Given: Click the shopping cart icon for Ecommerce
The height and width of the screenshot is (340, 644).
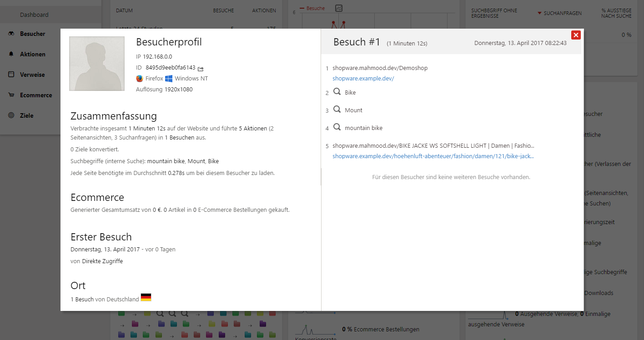Looking at the screenshot, I should tap(11, 95).
